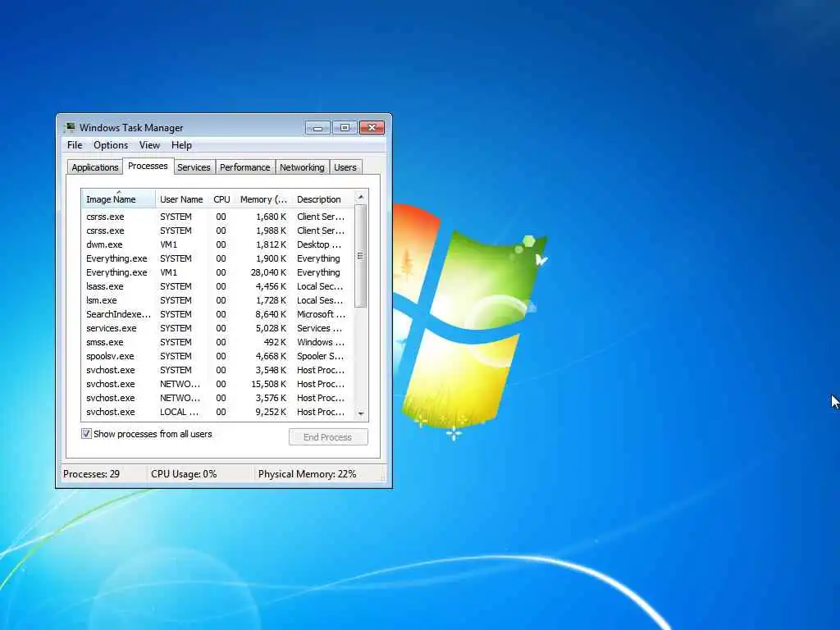Sort by Description column header

(x=323, y=199)
